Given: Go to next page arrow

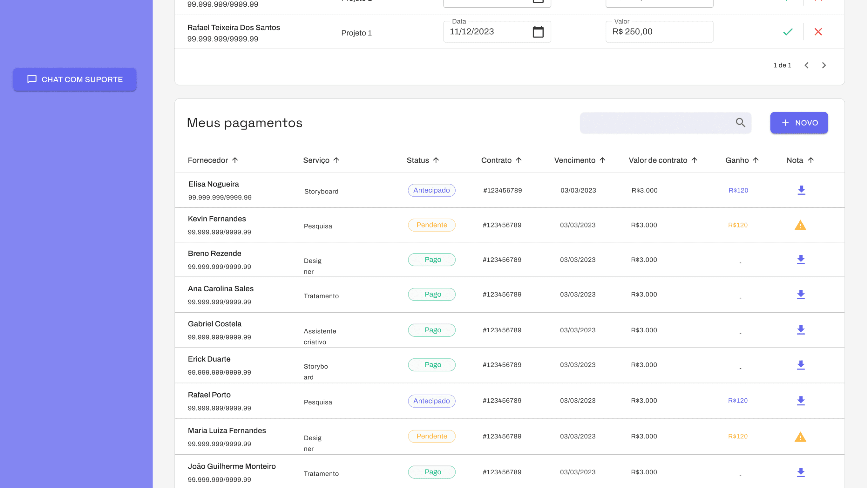Looking at the screenshot, I should [x=824, y=65].
